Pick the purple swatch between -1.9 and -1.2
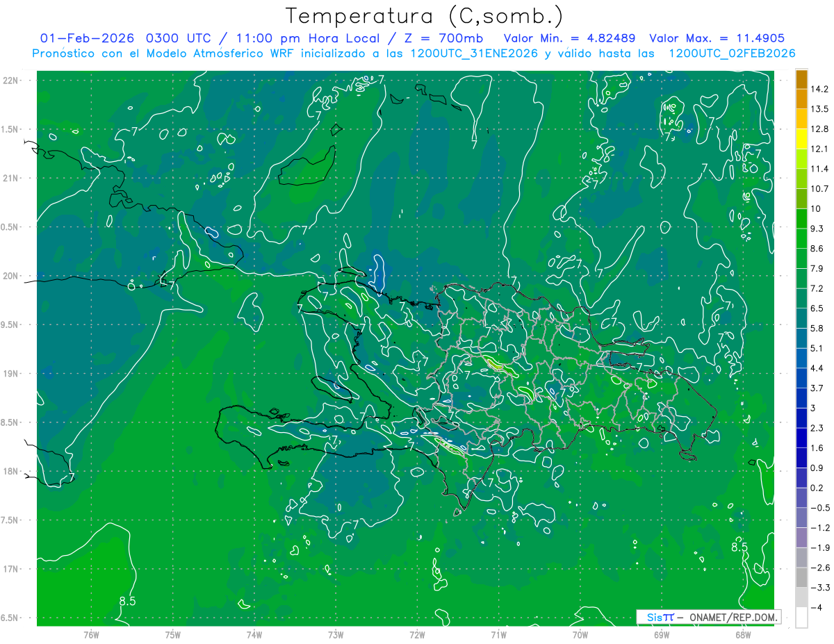 pyautogui.click(x=801, y=538)
